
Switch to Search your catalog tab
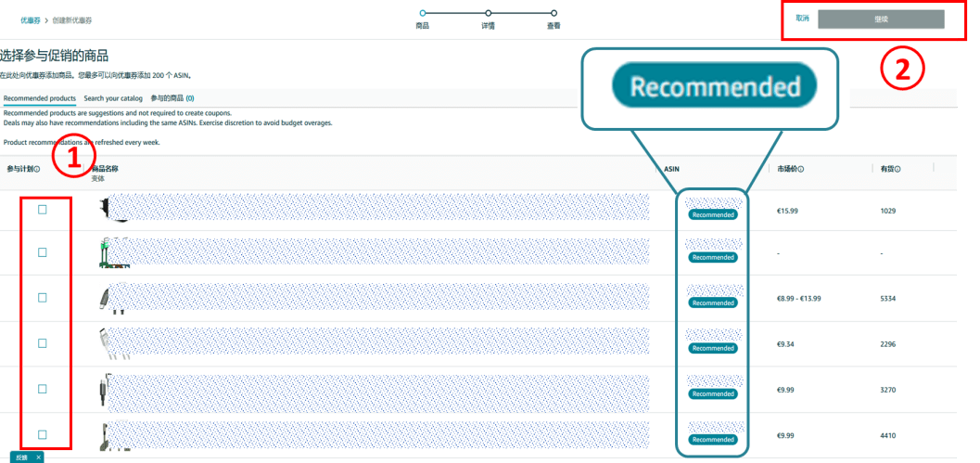click(113, 97)
